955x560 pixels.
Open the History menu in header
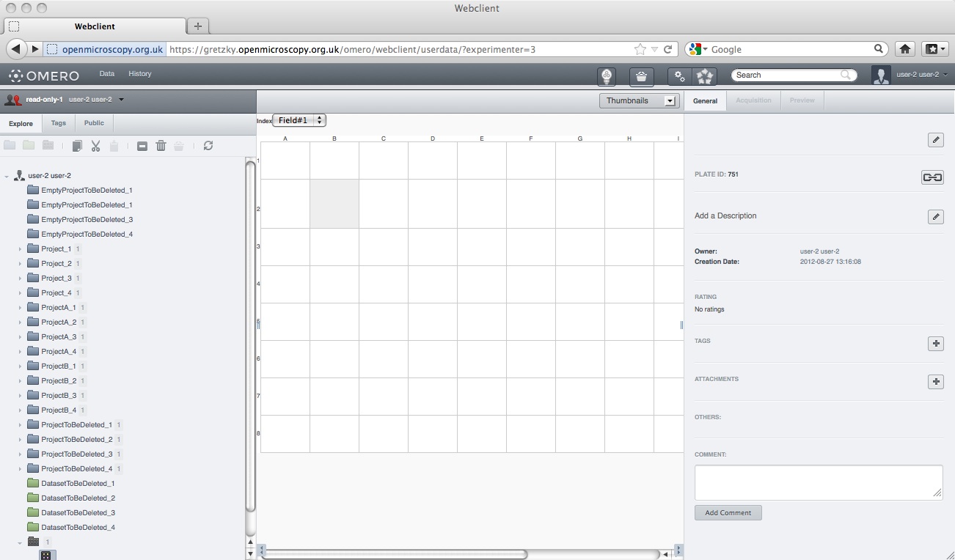pos(139,74)
